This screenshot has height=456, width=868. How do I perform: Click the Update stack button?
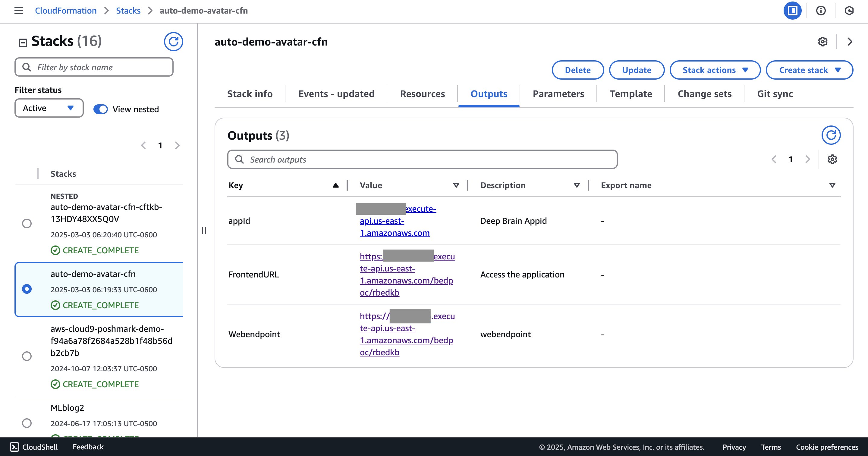(637, 70)
